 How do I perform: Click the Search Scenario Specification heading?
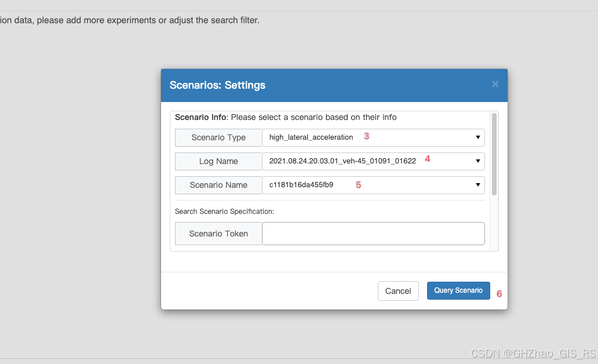click(224, 212)
